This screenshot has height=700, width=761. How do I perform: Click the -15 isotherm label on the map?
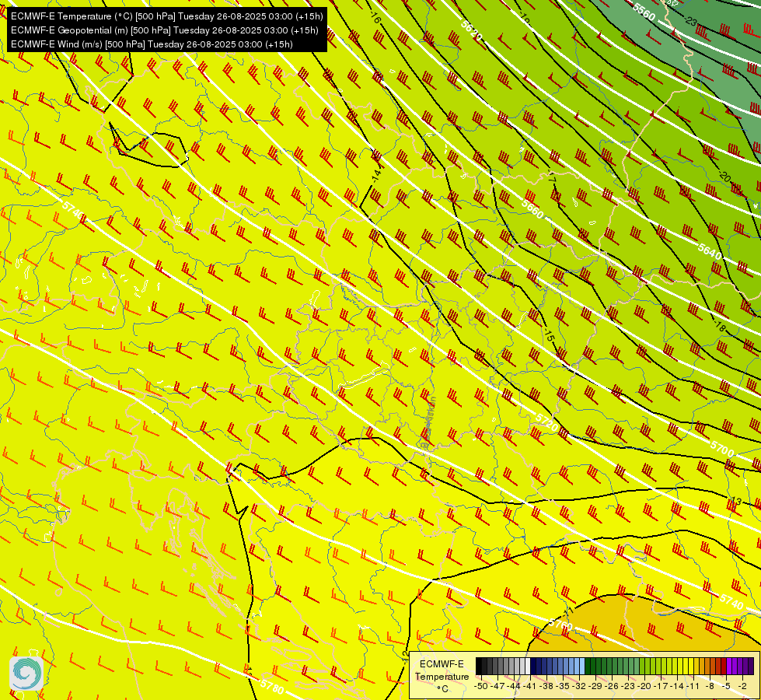point(549,334)
